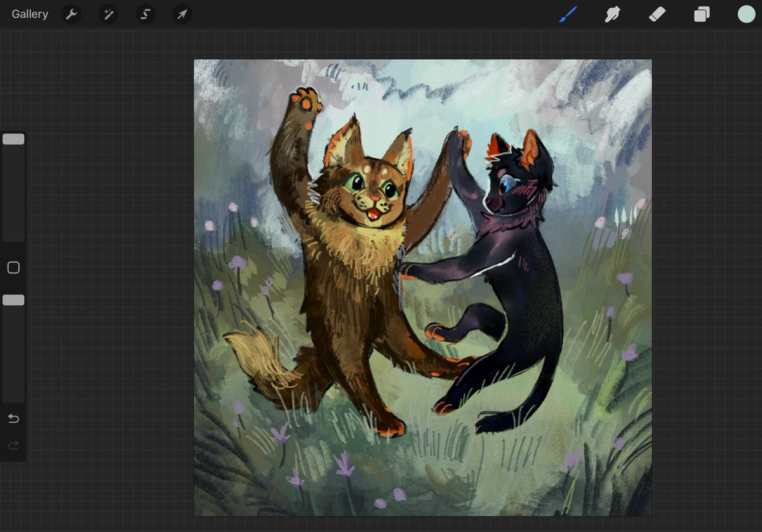Screen dimensions: 762x532
Task: Click the cat painting canvas
Action: coord(423,288)
